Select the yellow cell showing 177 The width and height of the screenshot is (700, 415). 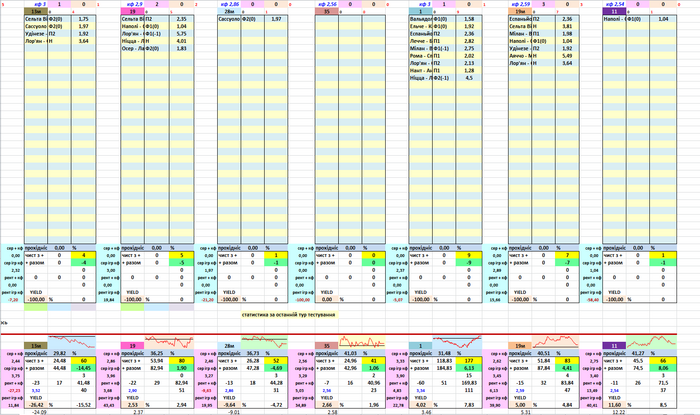tap(469, 361)
